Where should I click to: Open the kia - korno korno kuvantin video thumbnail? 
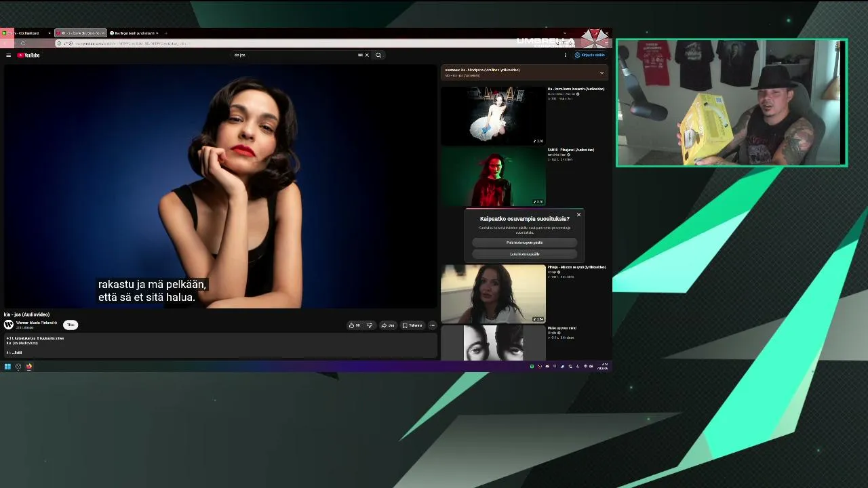coord(493,116)
